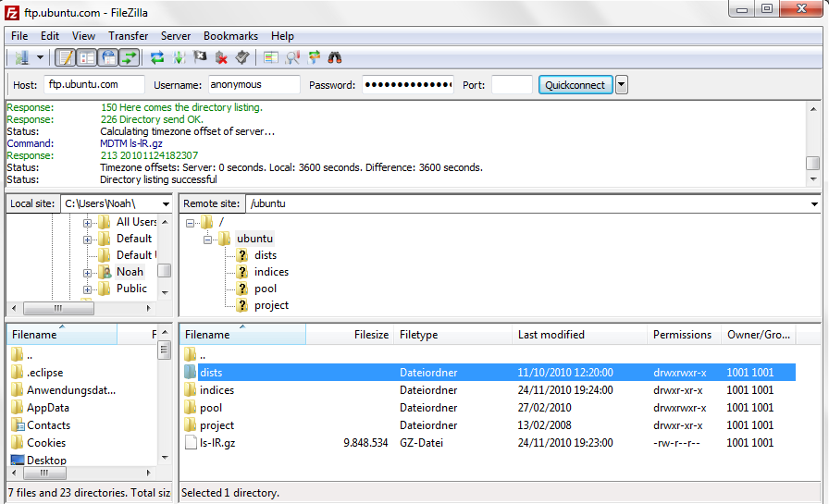Open the Help menu
Viewport: 829px width, 504px height.
point(282,36)
